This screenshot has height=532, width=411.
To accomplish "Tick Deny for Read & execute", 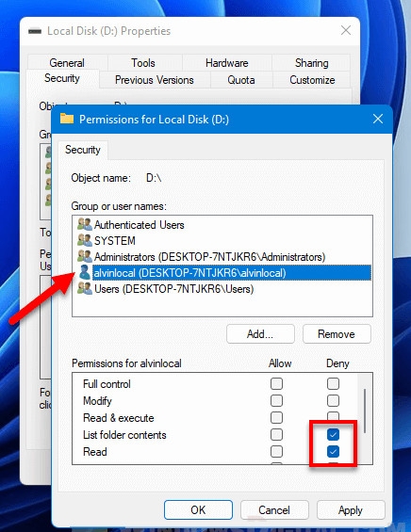I will pyautogui.click(x=333, y=416).
